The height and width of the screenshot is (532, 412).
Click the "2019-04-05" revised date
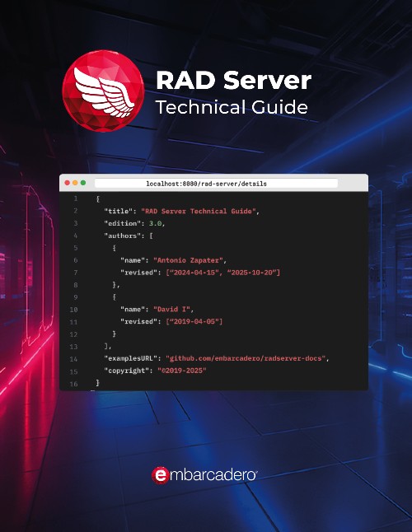tap(194, 321)
